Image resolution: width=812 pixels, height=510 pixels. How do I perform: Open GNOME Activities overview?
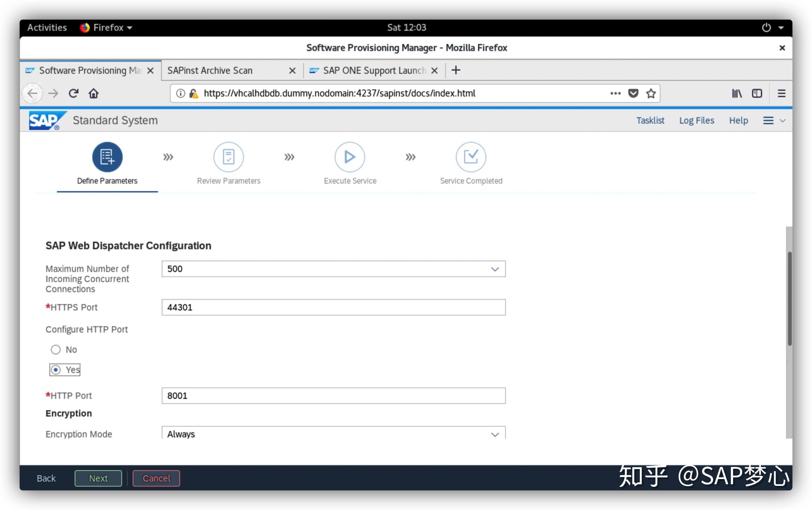coord(47,27)
